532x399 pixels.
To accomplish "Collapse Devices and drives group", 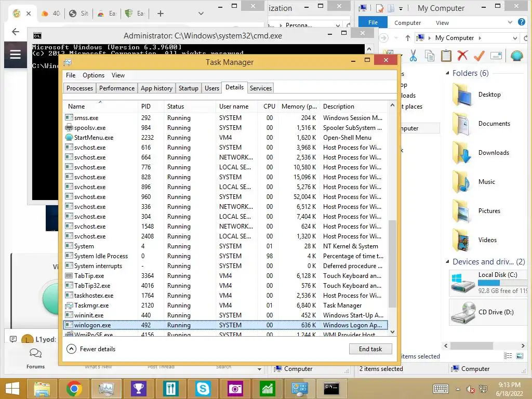I will tap(447, 262).
